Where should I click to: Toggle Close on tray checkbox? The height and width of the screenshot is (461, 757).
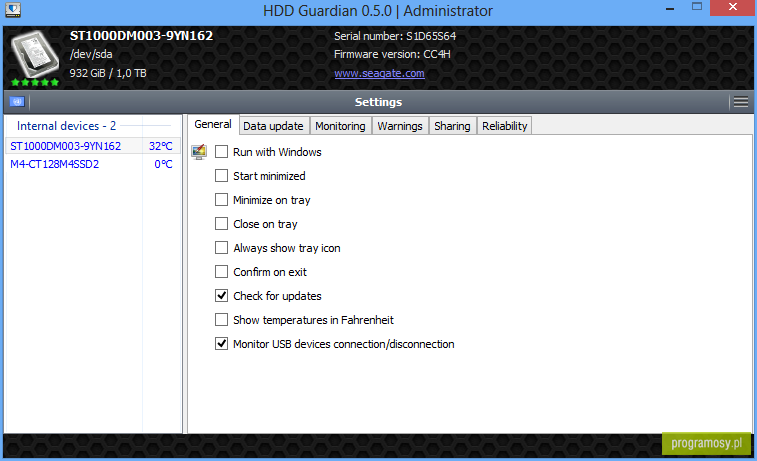coord(221,224)
